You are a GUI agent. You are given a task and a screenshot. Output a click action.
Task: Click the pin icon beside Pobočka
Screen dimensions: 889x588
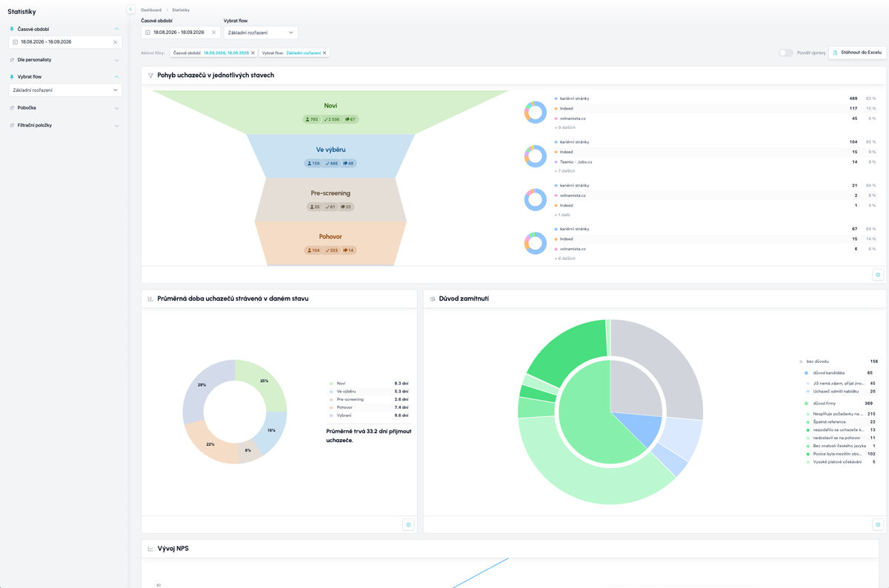pyautogui.click(x=12, y=107)
